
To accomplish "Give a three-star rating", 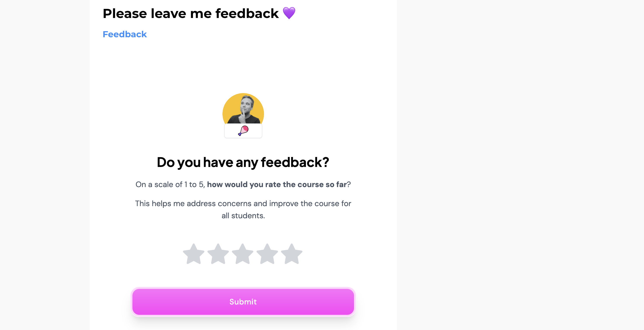I will click(243, 254).
